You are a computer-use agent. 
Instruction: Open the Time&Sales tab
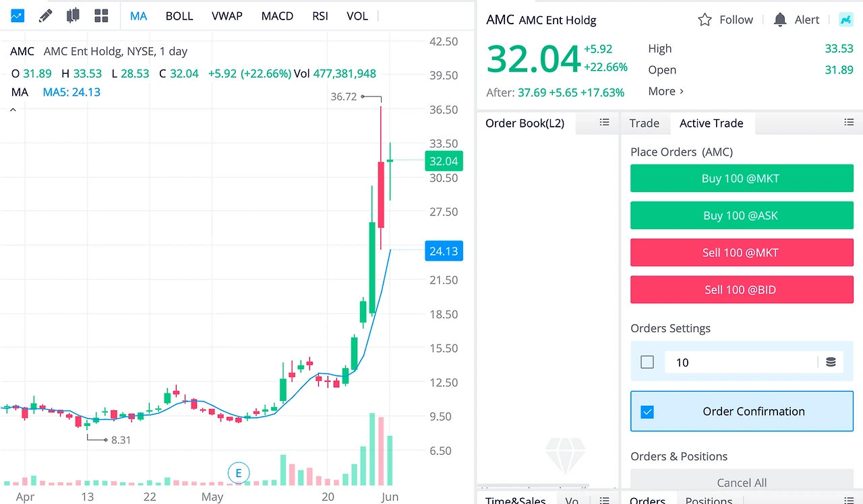click(x=516, y=500)
